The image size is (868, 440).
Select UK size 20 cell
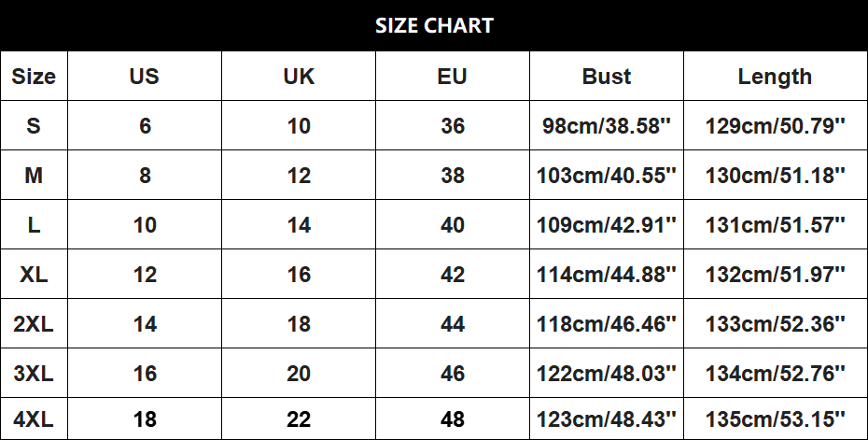pyautogui.click(x=299, y=374)
